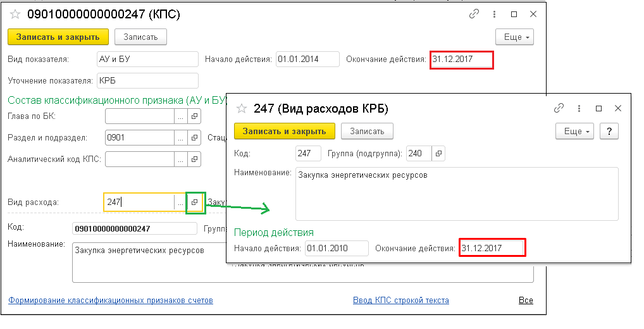
Task: Open the Глава по БК linked item icon
Action: [194, 116]
